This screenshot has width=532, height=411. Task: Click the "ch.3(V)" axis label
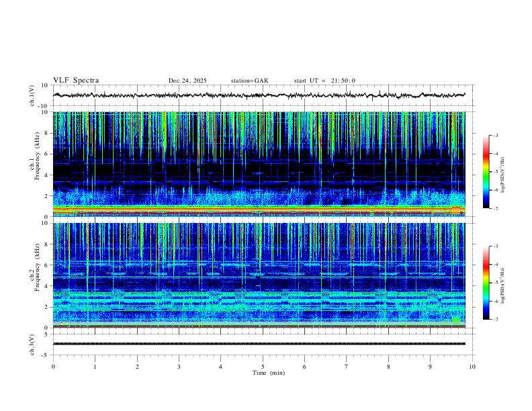tap(32, 345)
